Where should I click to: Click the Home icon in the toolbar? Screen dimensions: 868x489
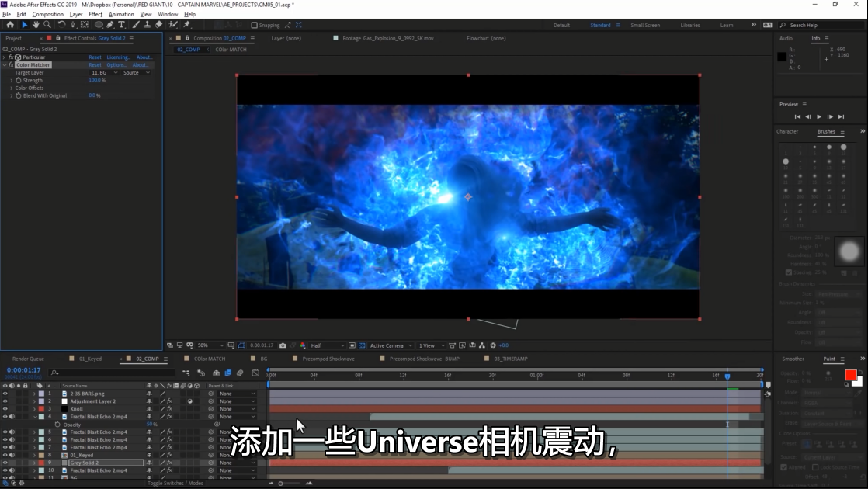point(10,25)
